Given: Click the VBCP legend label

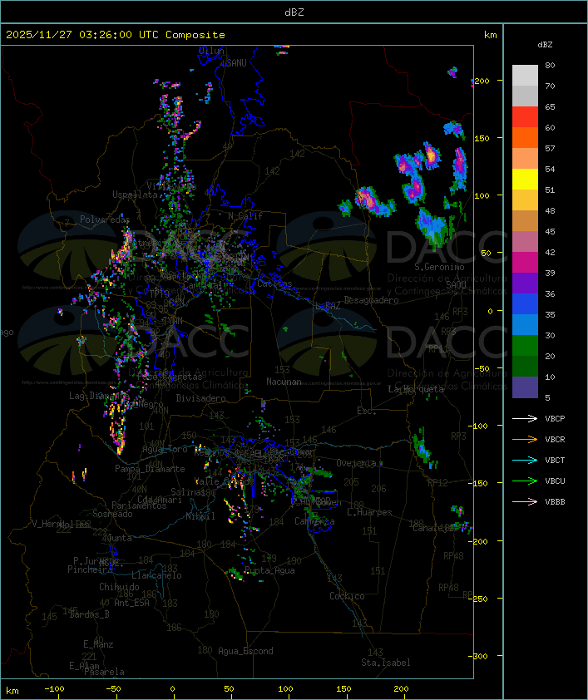Looking at the screenshot, I should pos(555,419).
